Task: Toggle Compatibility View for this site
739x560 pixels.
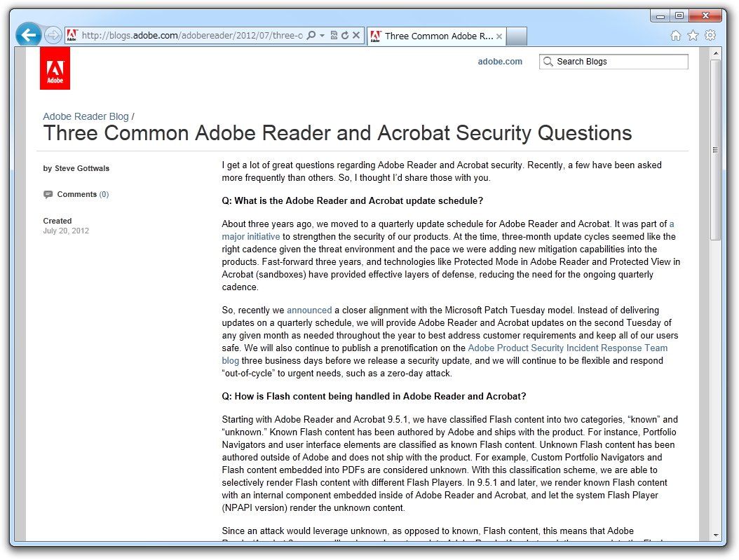Action: click(333, 35)
